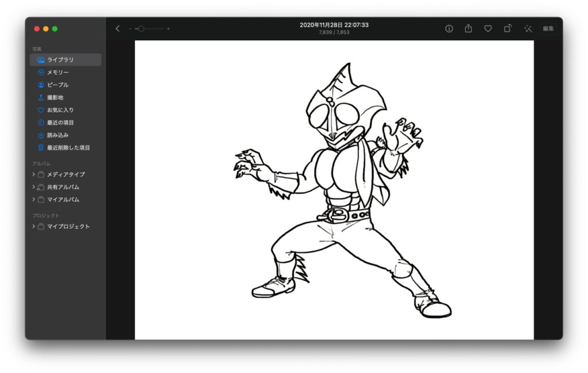
Task: Click the マイプロジェクト folder icon
Action: click(x=41, y=226)
